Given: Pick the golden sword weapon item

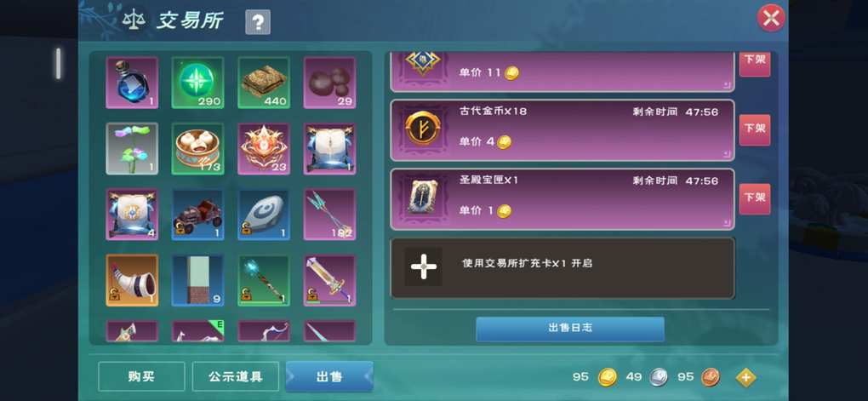Looking at the screenshot, I should point(329,280).
